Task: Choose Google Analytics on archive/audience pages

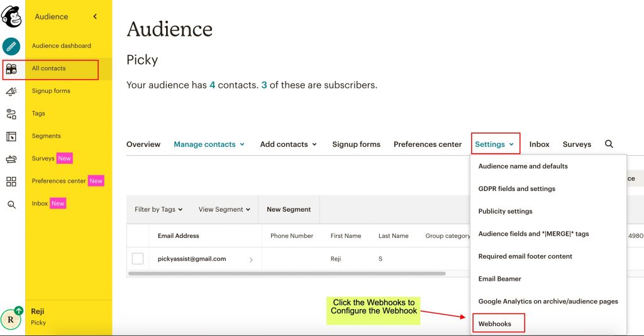Action: click(x=548, y=301)
